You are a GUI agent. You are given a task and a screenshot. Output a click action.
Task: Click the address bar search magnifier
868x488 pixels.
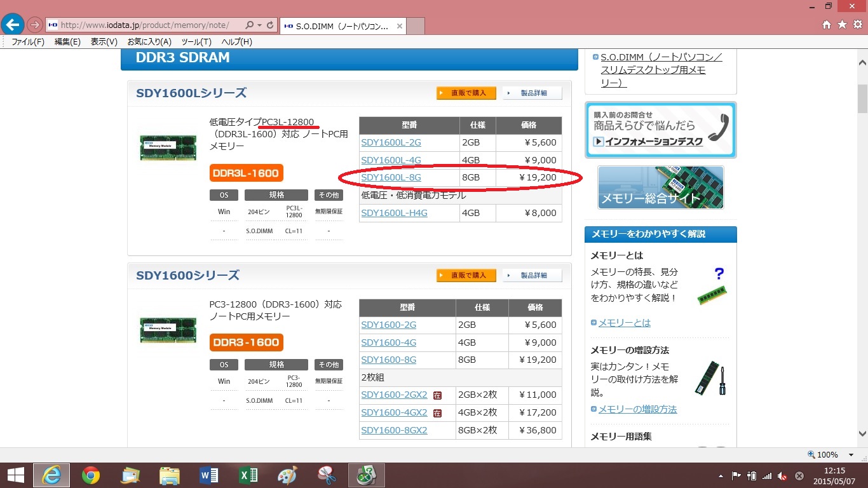(x=248, y=25)
